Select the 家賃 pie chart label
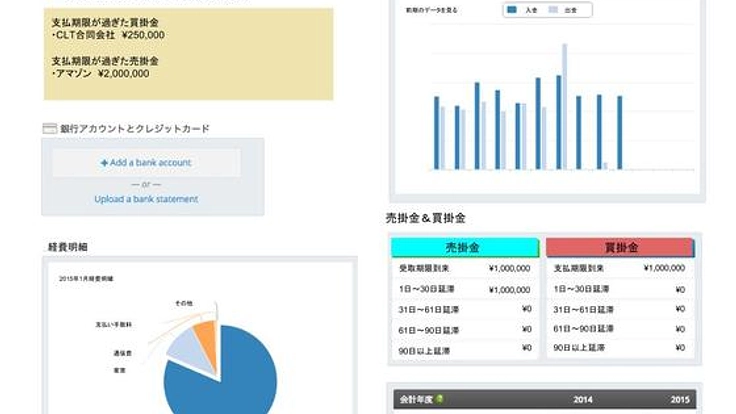 pos(120,370)
